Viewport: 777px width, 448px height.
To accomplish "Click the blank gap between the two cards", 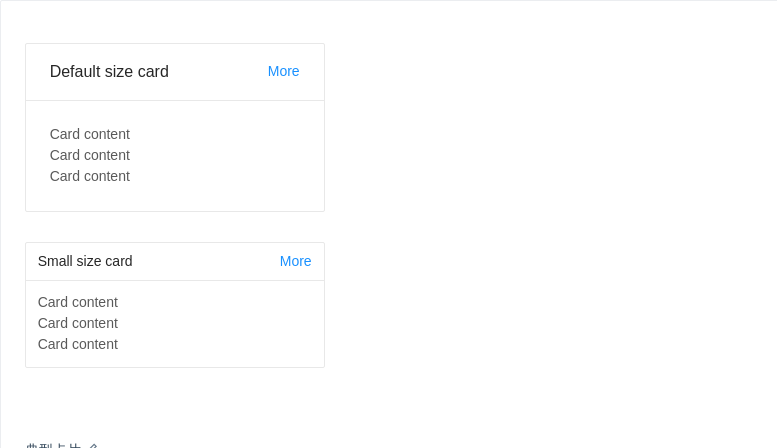I will [x=175, y=227].
